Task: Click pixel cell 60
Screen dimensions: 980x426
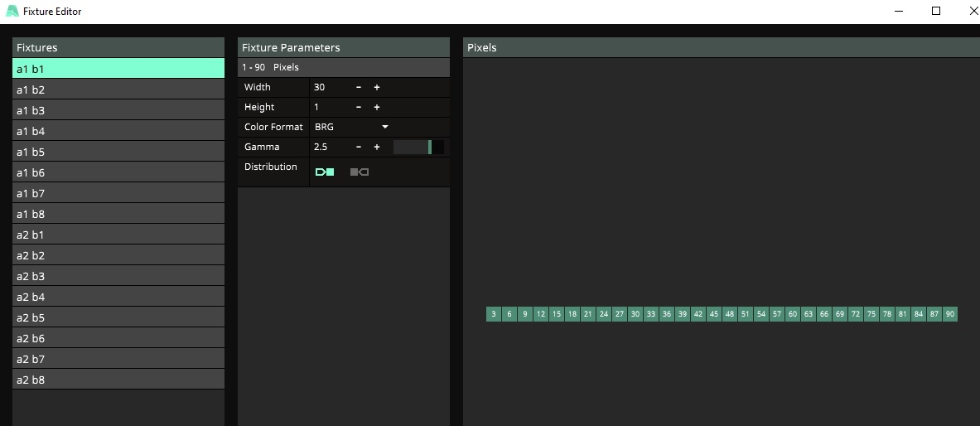Action: coord(793,314)
